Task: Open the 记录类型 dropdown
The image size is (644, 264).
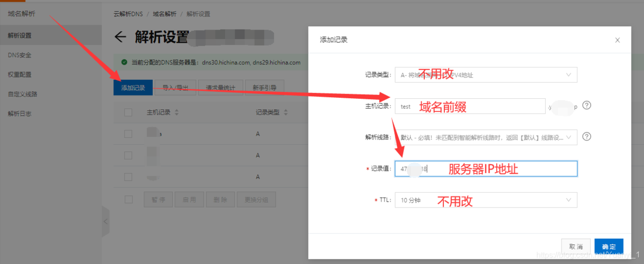Action: click(x=486, y=75)
